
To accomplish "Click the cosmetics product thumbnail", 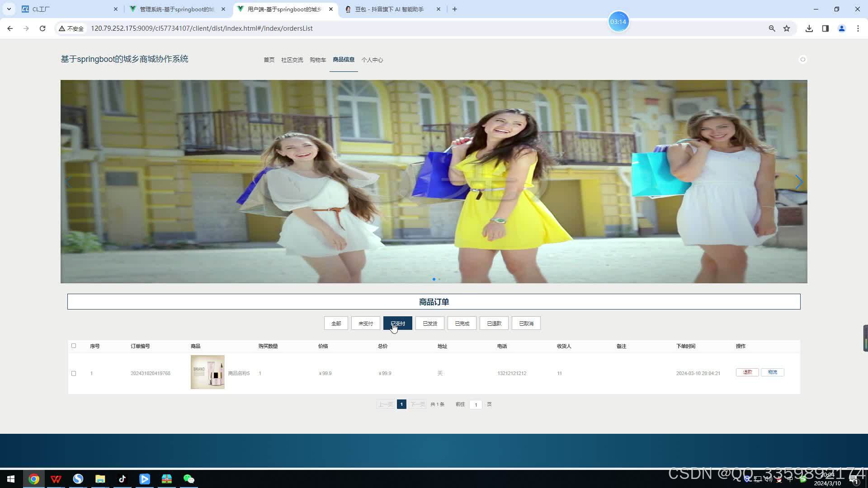I will click(x=208, y=372).
